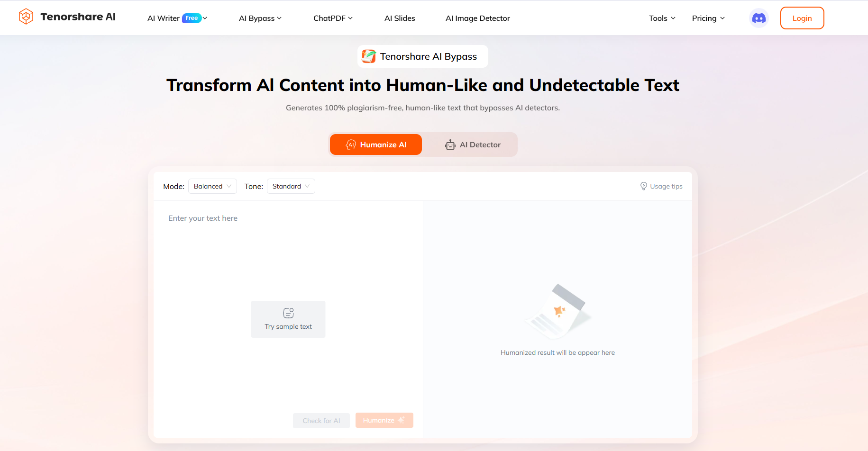
Task: Click the face icon inside Humanize AI button
Action: (351, 144)
